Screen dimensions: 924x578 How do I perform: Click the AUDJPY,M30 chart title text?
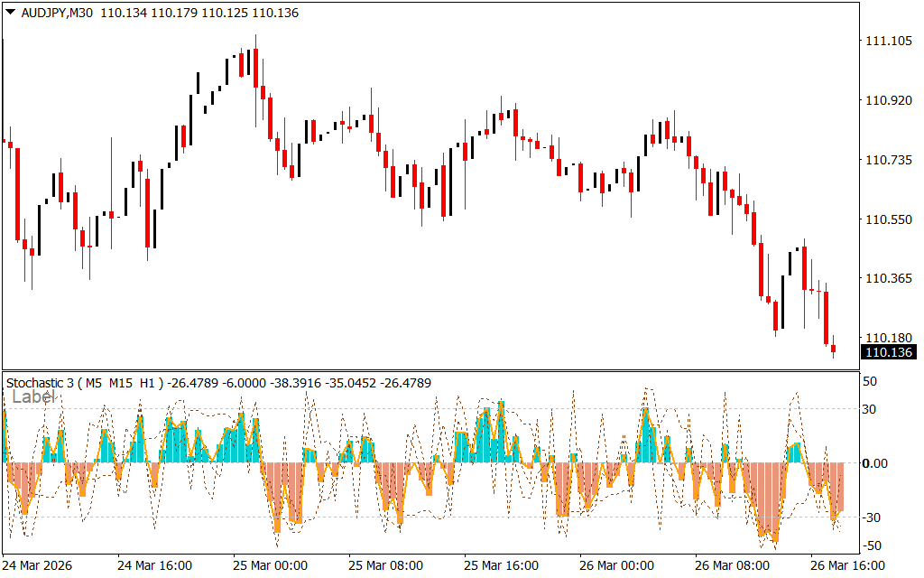tap(55, 14)
